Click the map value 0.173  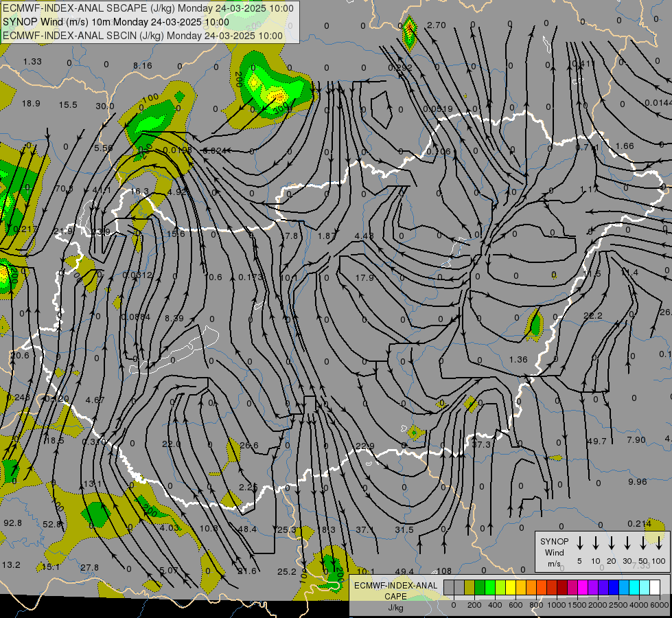coord(250,277)
